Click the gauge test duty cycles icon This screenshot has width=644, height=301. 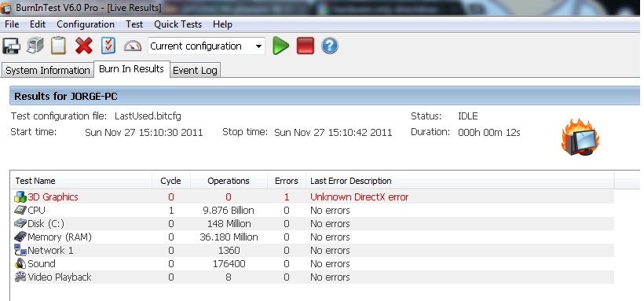tap(133, 46)
